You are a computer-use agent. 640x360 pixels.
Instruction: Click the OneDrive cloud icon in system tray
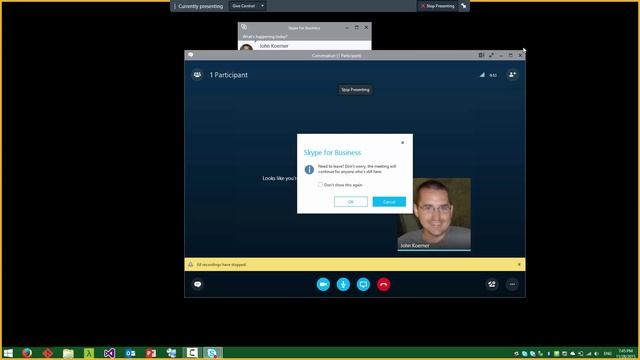point(573,353)
